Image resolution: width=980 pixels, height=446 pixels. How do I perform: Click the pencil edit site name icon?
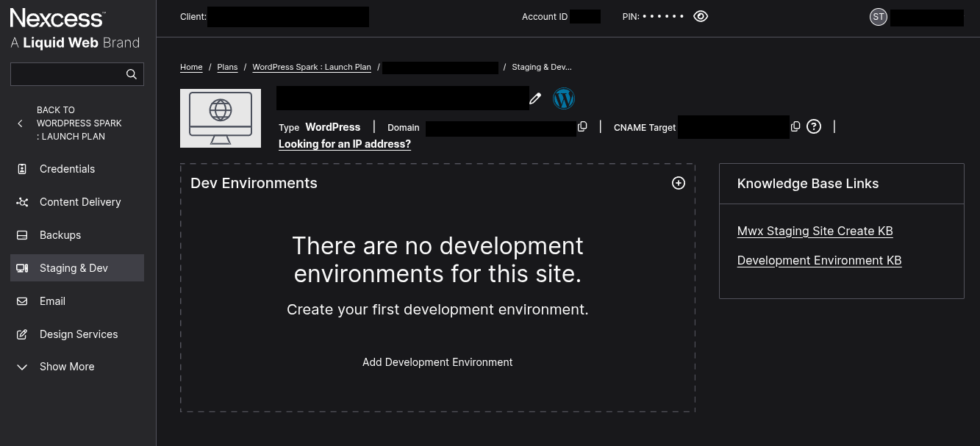click(x=536, y=98)
